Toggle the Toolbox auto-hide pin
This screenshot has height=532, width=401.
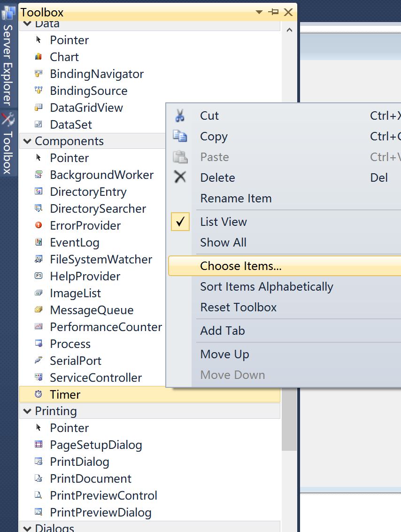coord(274,12)
